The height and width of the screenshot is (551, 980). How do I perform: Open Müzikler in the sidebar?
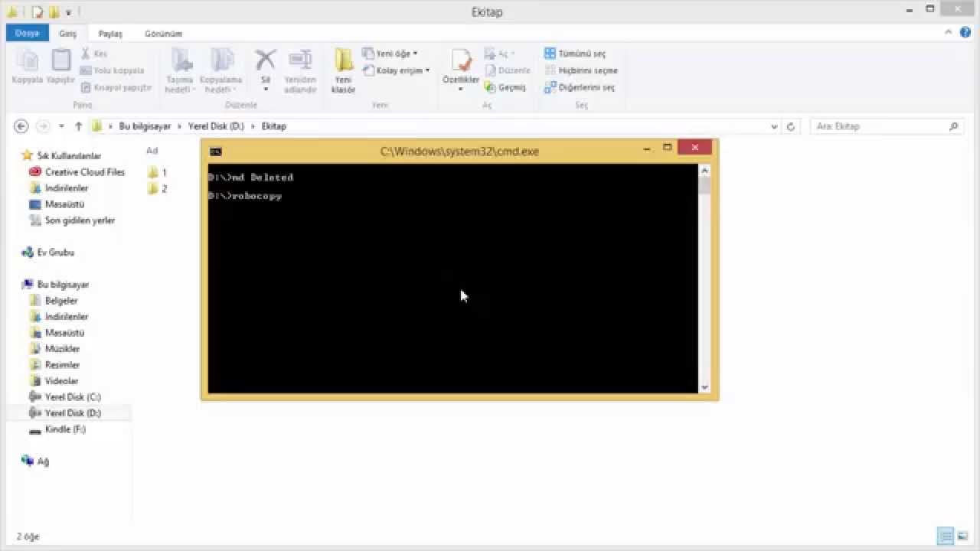(54, 349)
